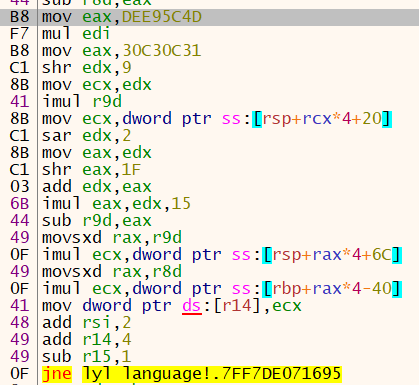Click the 'mov eax,edx' instruction line

tap(97, 153)
